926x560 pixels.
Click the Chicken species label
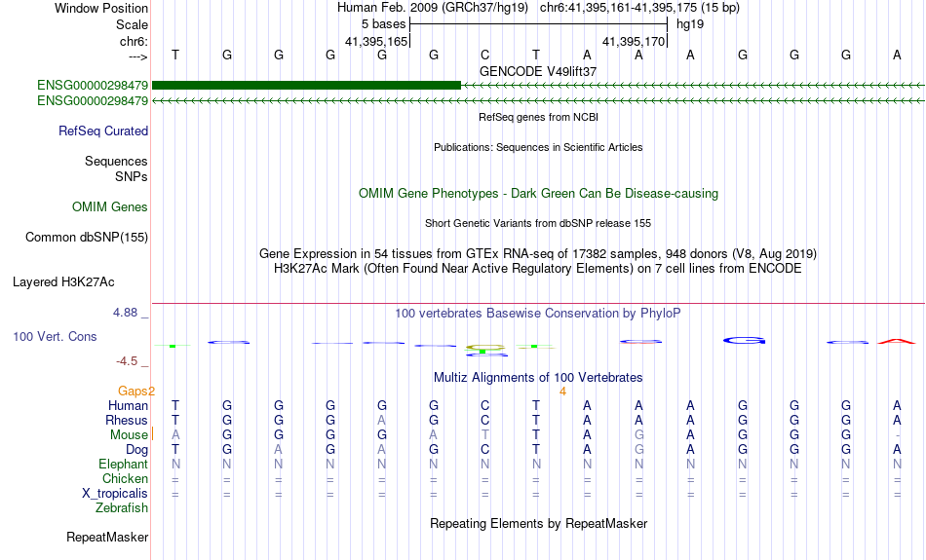pos(125,478)
